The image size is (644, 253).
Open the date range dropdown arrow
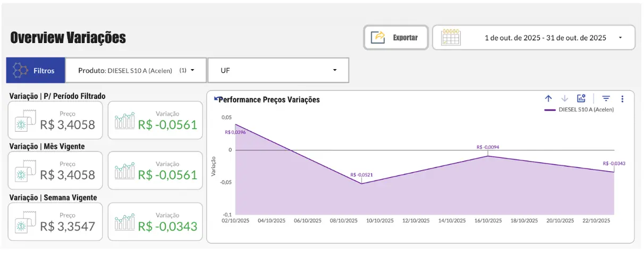click(x=620, y=38)
